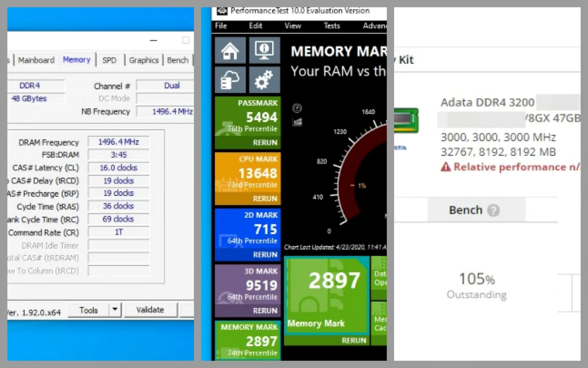588x368 pixels.
Task: Switch to CPU-Z Bench tab
Action: point(178,60)
